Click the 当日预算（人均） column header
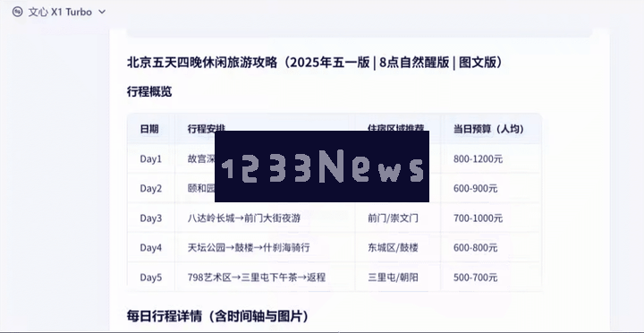 (488, 129)
